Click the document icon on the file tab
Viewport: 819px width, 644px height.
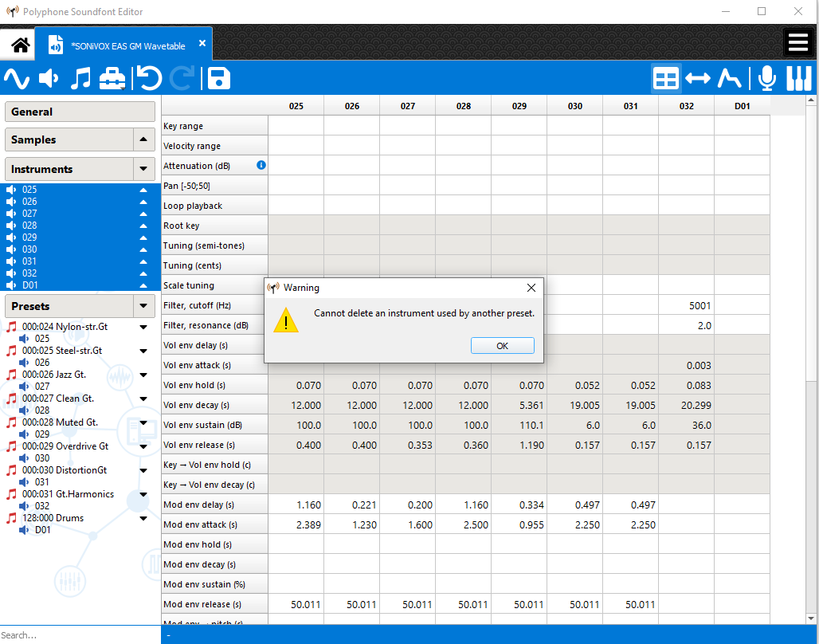[x=55, y=45]
